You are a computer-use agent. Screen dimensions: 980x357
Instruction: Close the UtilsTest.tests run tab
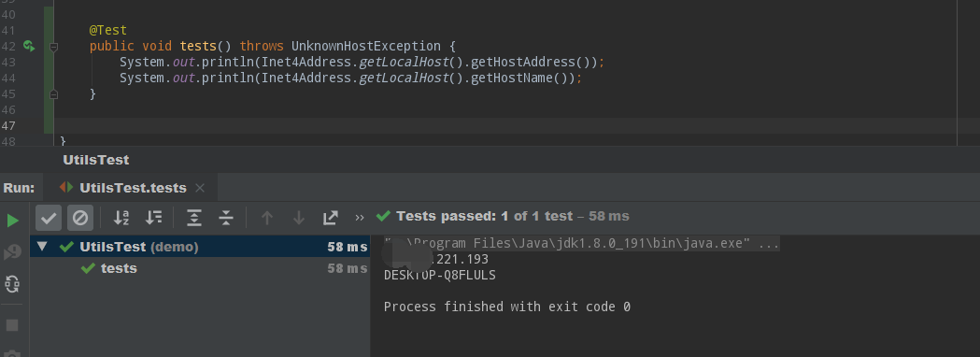pyautogui.click(x=200, y=188)
